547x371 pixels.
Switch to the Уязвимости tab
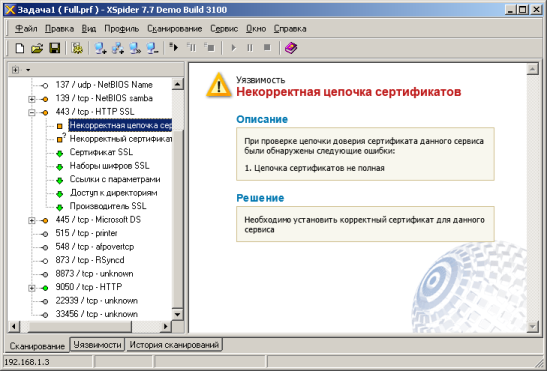[x=97, y=345]
